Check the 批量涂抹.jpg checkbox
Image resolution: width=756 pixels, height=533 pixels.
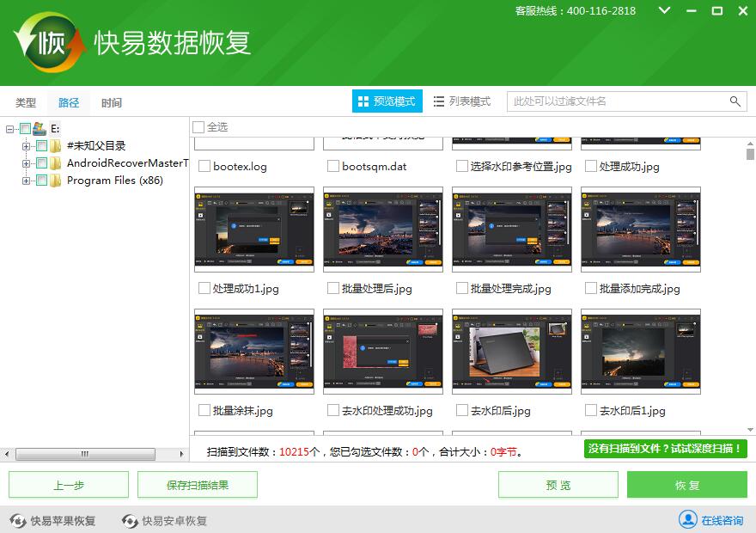(x=204, y=411)
